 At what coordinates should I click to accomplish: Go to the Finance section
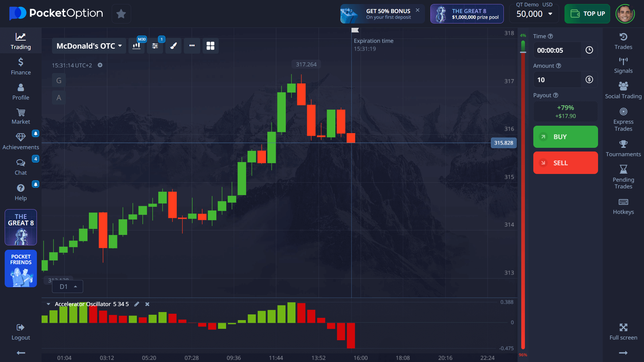21,66
